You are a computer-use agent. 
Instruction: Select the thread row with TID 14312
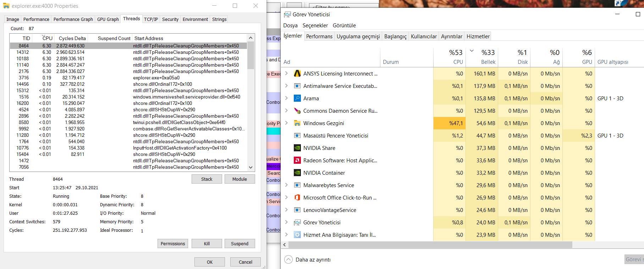[x=128, y=52]
